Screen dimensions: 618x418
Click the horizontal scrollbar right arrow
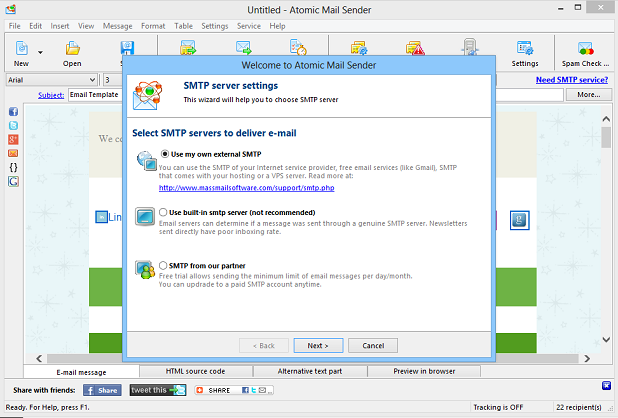coord(587,358)
